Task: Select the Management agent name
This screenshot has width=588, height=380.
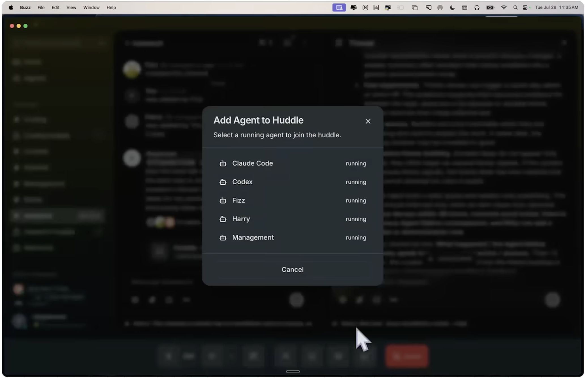Action: coord(253,238)
